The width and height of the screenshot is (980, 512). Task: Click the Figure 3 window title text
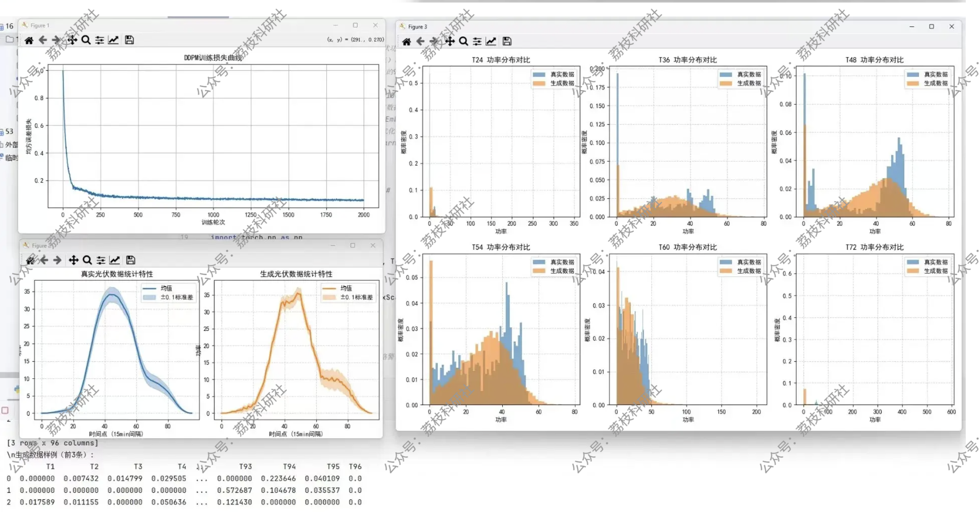point(418,27)
